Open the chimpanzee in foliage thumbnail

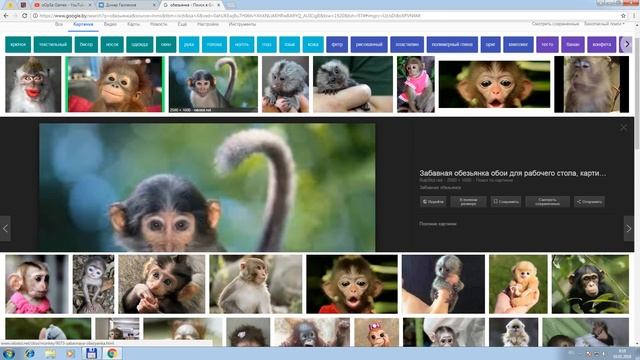coord(590,284)
